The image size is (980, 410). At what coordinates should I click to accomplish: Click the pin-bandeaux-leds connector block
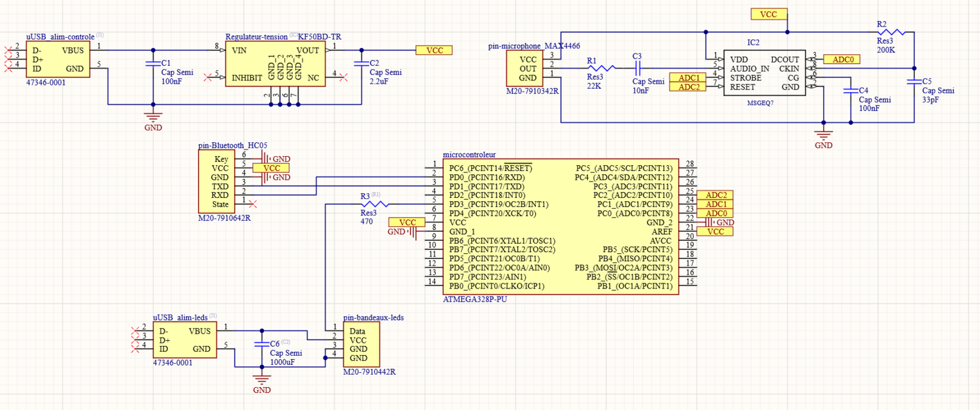pos(360,345)
